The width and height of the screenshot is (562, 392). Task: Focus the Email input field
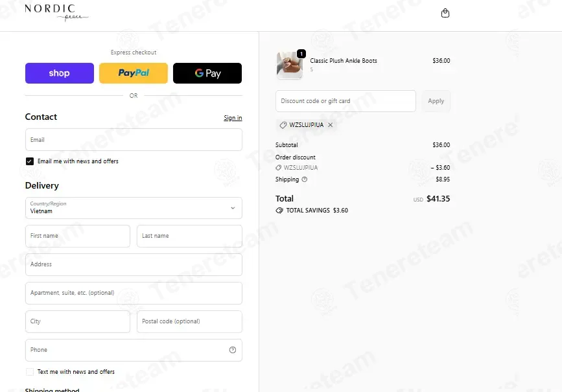(x=134, y=140)
